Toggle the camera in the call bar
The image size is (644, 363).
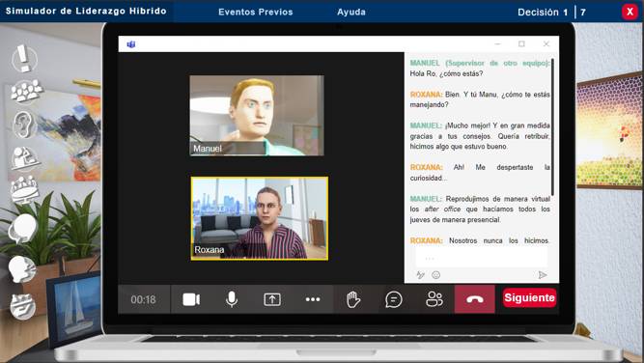[x=191, y=299]
